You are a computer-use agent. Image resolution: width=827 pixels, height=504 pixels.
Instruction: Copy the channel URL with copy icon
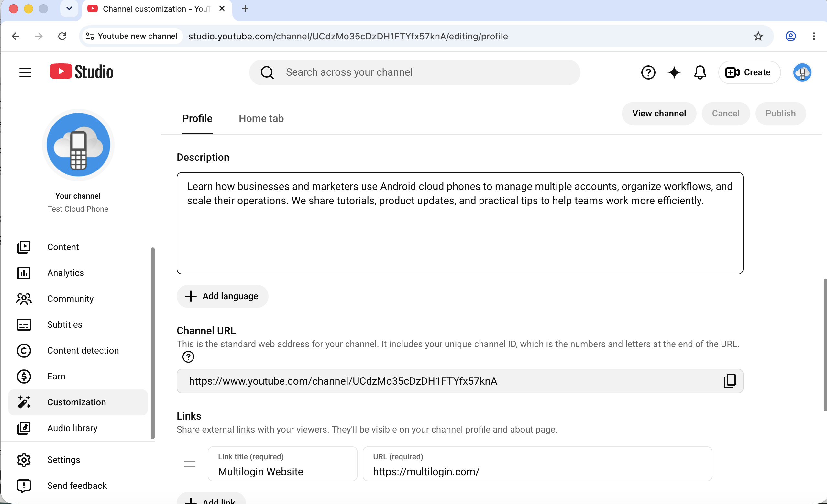730,381
